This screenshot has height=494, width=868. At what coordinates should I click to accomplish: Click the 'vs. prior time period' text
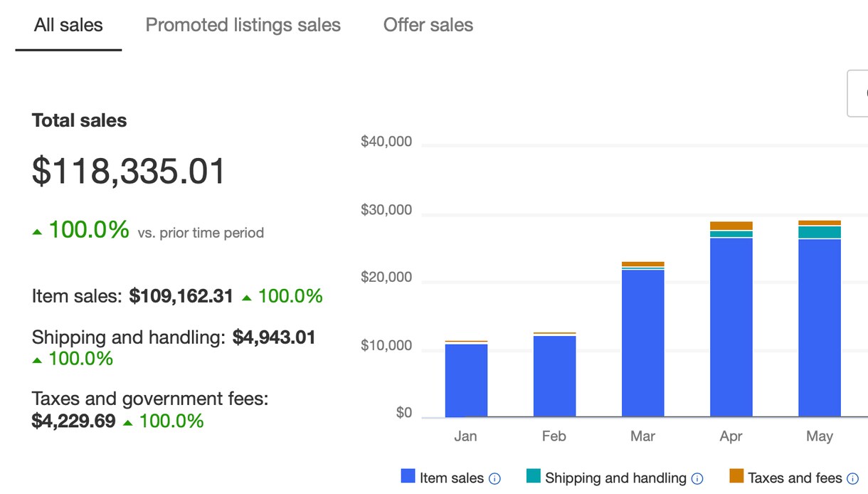[x=201, y=233]
